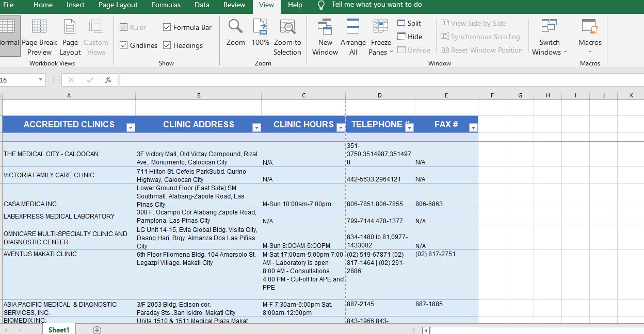Image resolution: width=644 pixels, height=334 pixels.
Task: Select VICTORIA FAMILY CARE CLINIC cell
Action: pos(69,175)
